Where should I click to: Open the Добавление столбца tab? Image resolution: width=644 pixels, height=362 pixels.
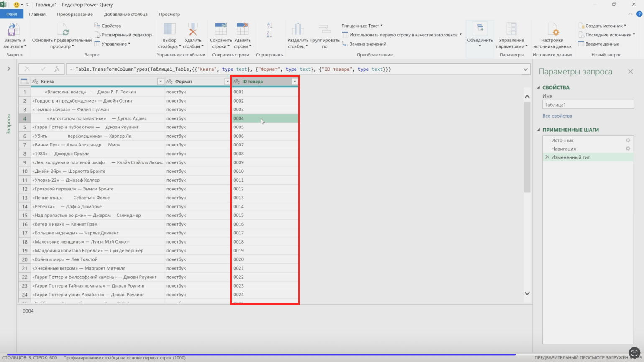click(125, 14)
